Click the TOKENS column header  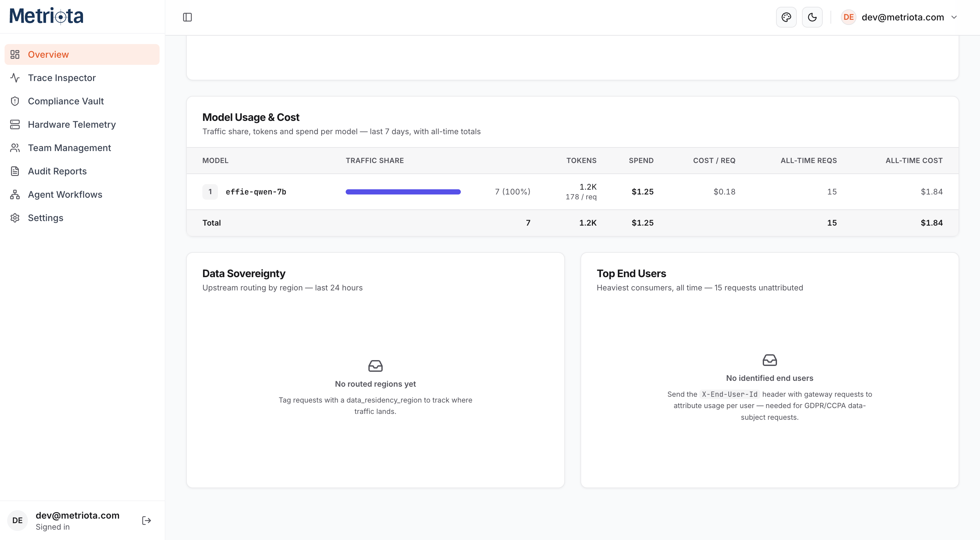click(581, 160)
